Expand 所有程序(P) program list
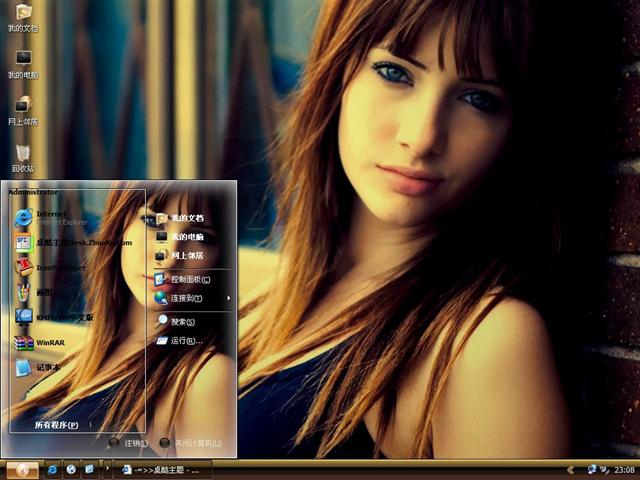Viewport: 640px width, 480px height. (x=56, y=425)
